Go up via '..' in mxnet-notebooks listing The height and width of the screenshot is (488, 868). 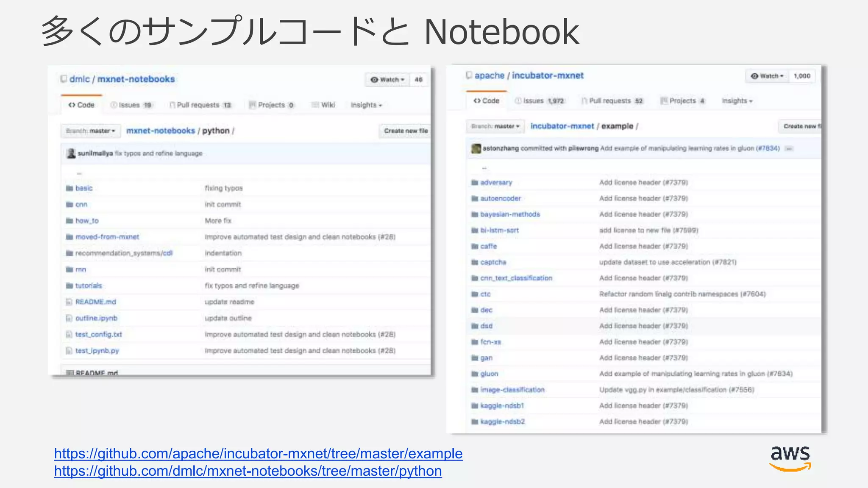click(79, 173)
